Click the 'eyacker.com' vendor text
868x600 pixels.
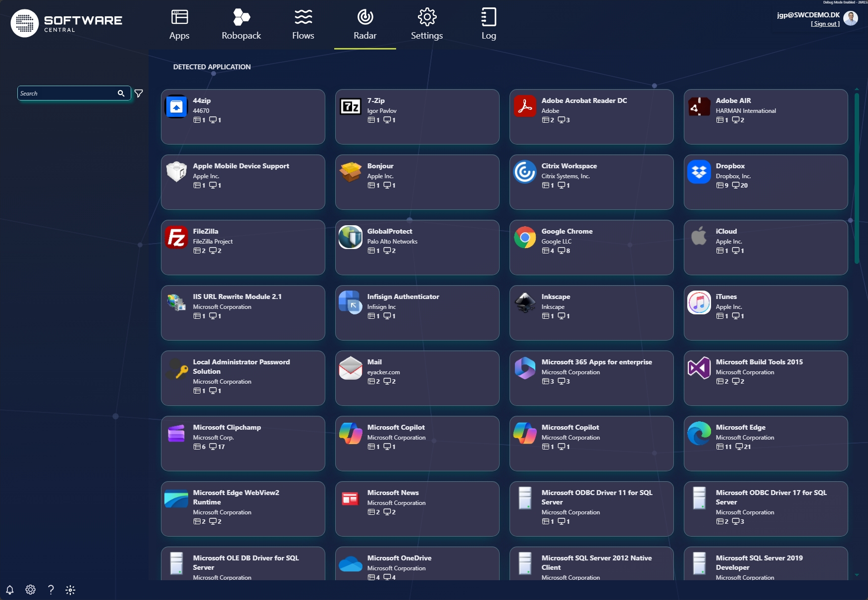[383, 372]
